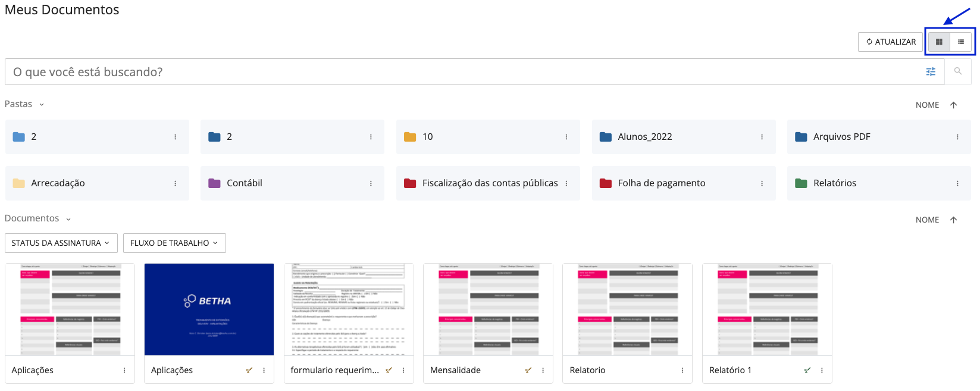Switch to grid view layout
This screenshot has height=391, width=980.
[939, 42]
